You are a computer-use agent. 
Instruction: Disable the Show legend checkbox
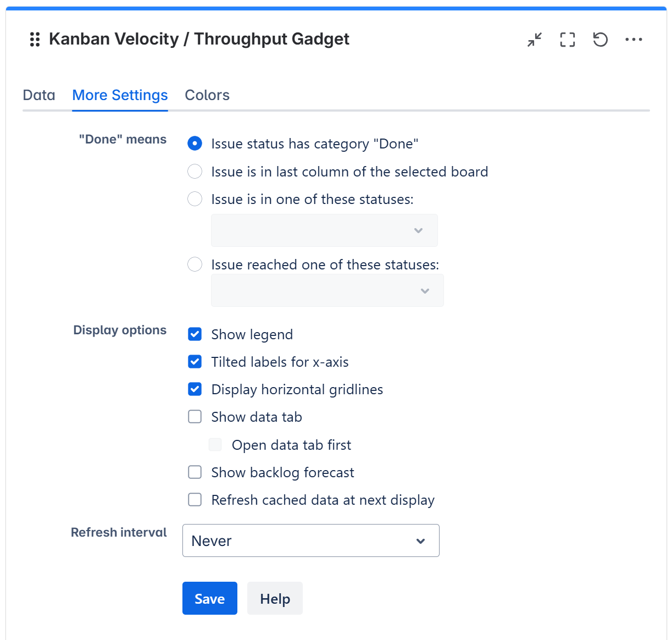[x=195, y=334]
